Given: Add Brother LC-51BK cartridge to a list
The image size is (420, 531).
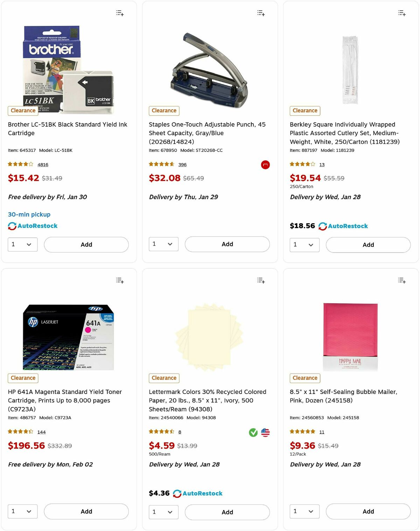Looking at the screenshot, I should coord(119,13).
